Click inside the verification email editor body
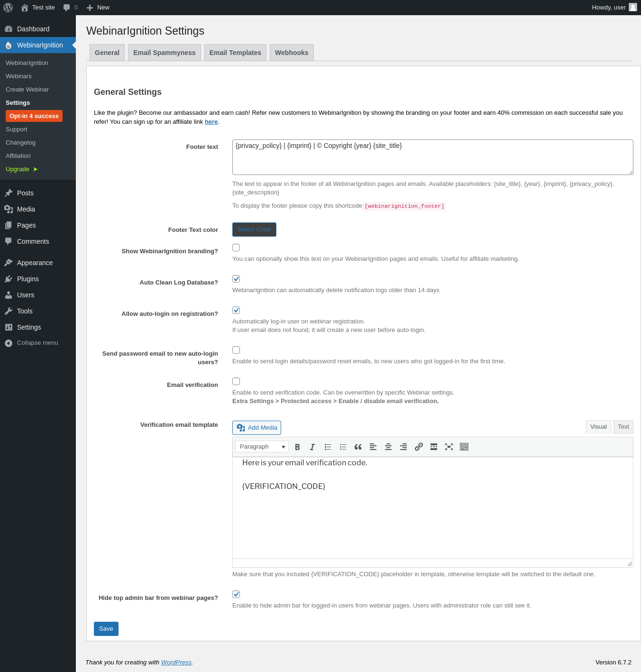The height and width of the screenshot is (672, 641). click(x=433, y=507)
